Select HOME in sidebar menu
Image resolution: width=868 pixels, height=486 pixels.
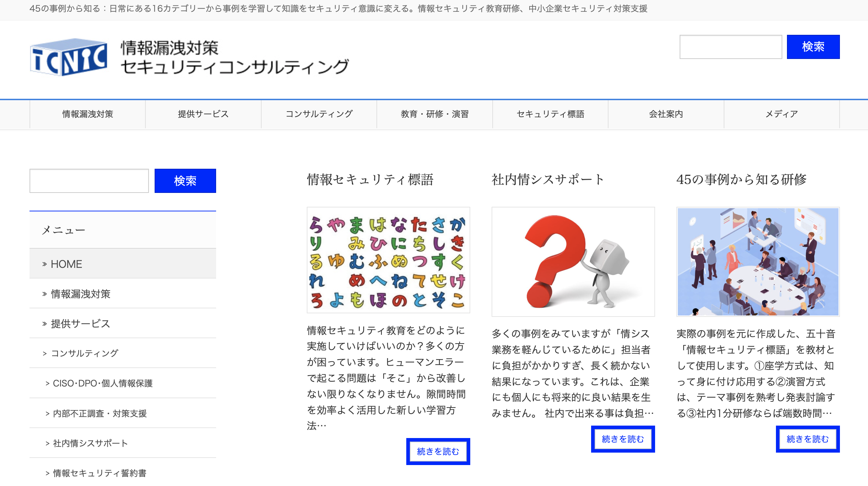66,264
